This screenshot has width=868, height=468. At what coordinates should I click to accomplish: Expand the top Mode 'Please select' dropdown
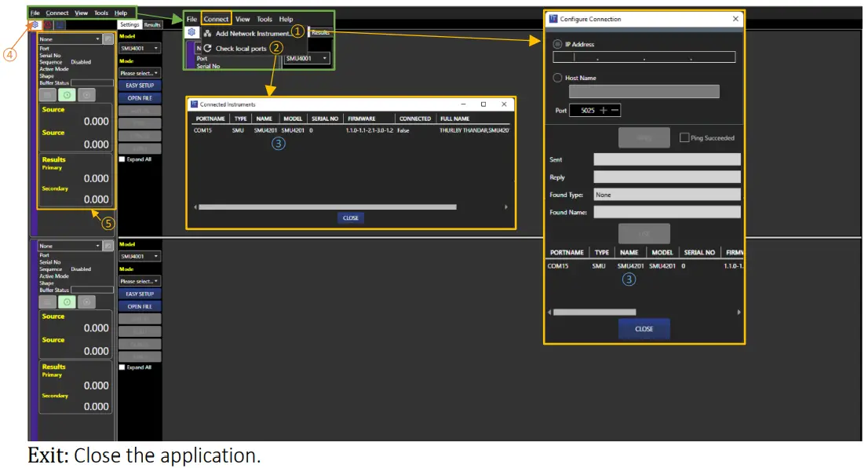[140, 73]
